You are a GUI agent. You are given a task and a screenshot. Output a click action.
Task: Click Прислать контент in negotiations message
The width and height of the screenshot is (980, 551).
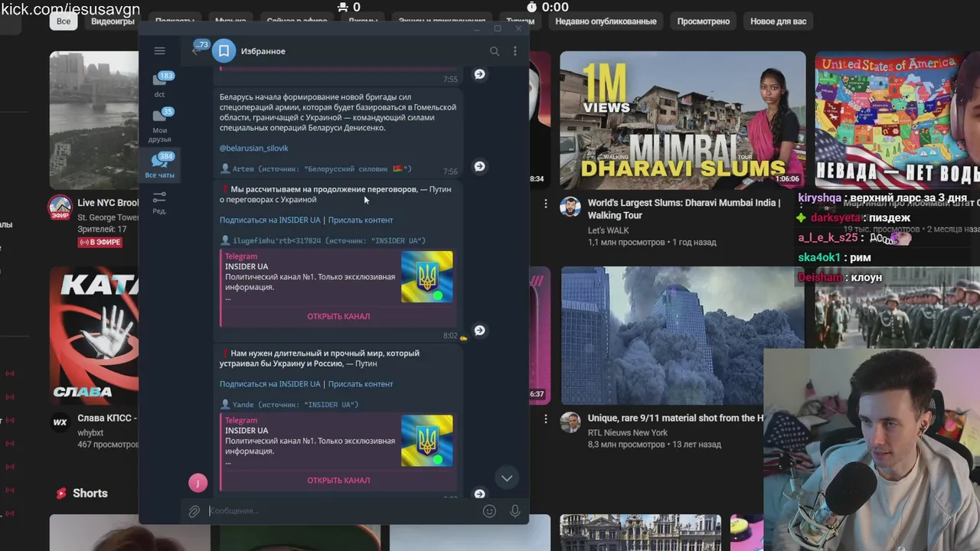coord(361,220)
